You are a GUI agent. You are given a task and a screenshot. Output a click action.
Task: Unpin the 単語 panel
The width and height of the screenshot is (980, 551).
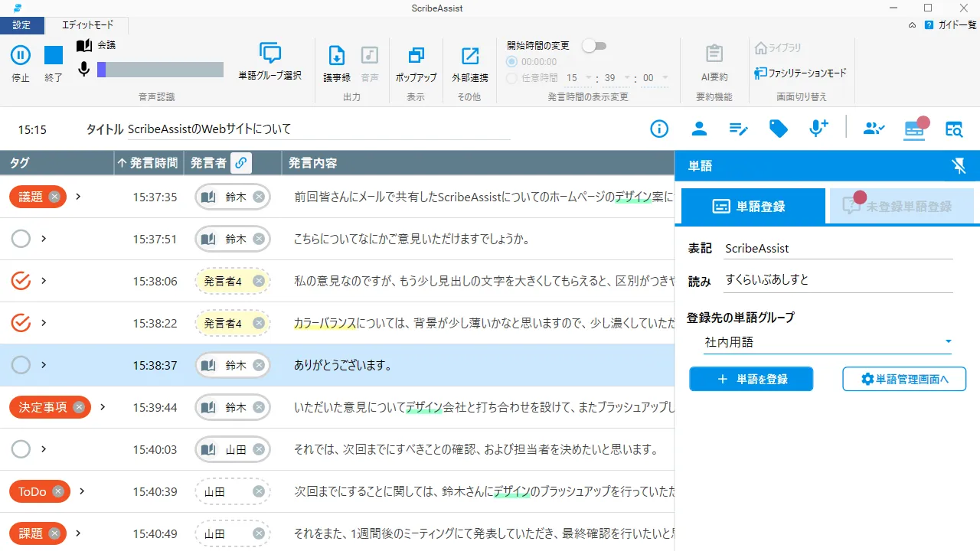coord(958,165)
